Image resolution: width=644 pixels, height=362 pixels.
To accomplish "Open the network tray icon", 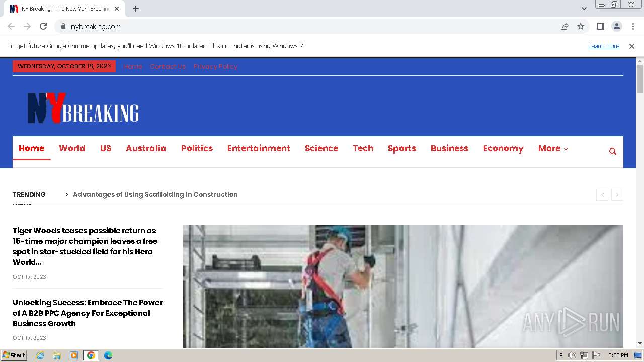I will 584,355.
